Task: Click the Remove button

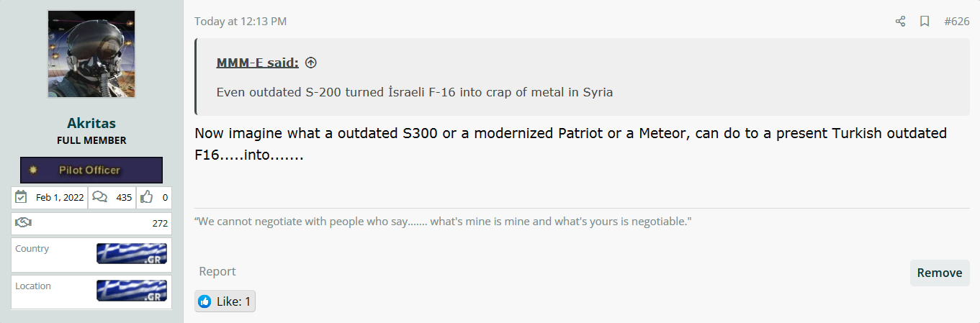Action: (x=940, y=273)
